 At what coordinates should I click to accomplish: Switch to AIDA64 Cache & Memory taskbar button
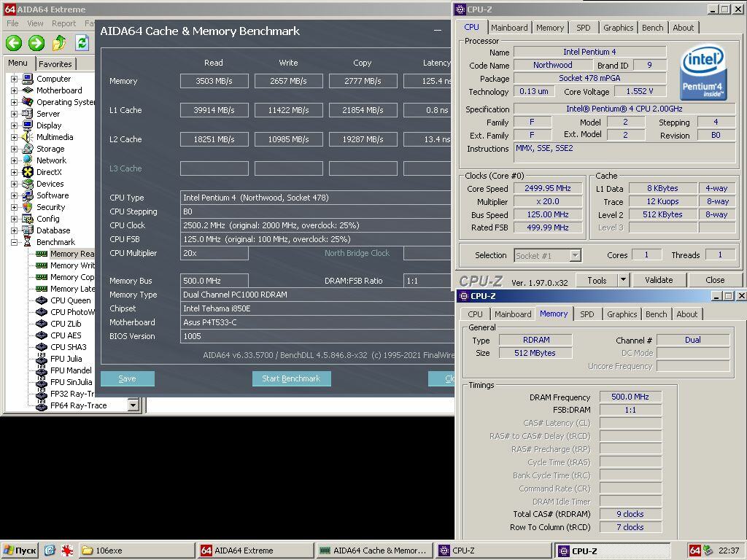click(374, 551)
